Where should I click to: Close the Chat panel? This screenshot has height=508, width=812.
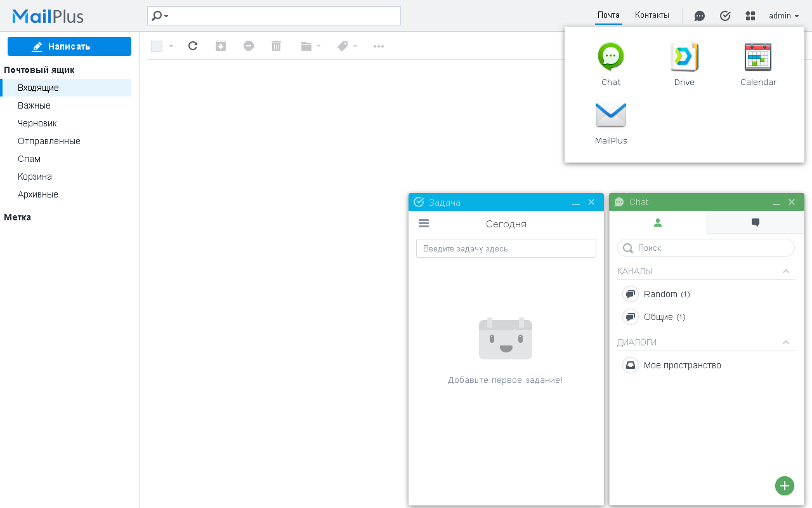click(x=792, y=202)
